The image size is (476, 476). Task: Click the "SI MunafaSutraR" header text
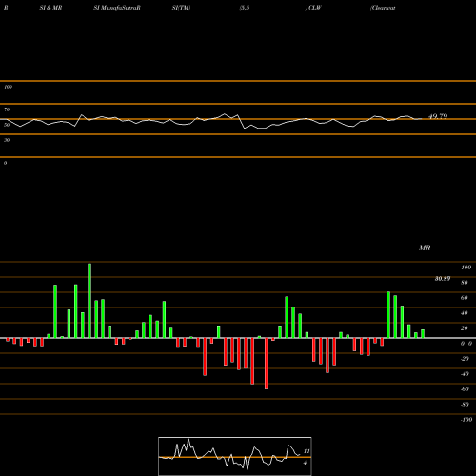[x=117, y=8]
